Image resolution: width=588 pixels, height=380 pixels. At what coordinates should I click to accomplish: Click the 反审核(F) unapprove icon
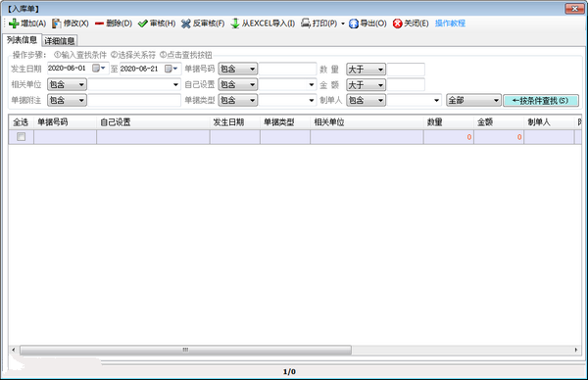click(185, 24)
